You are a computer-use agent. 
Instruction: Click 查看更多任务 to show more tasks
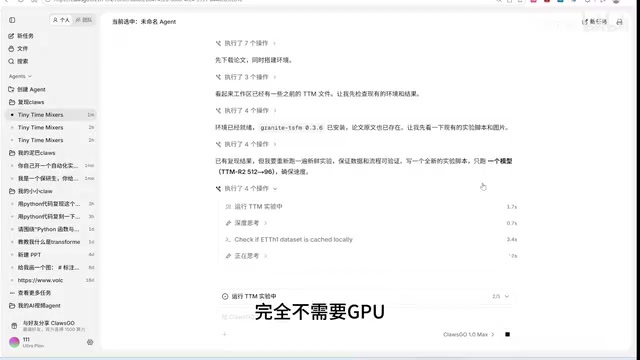[x=30, y=293]
